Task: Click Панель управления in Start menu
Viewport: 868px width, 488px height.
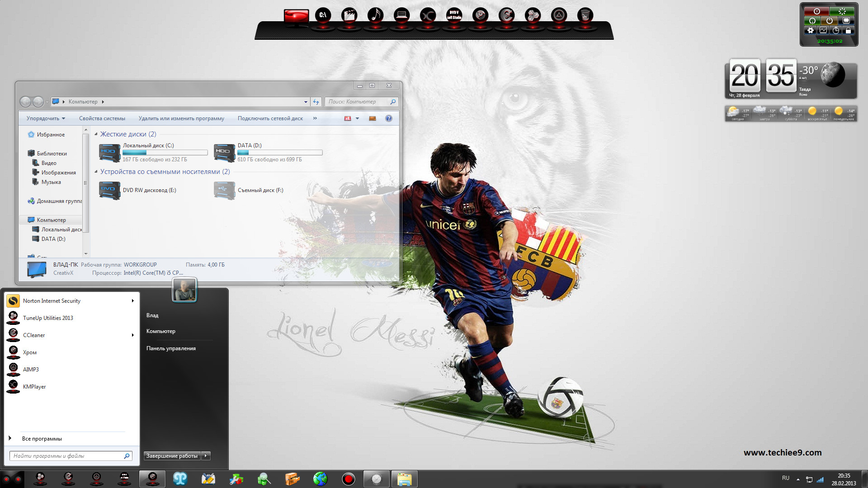Action: 171,348
